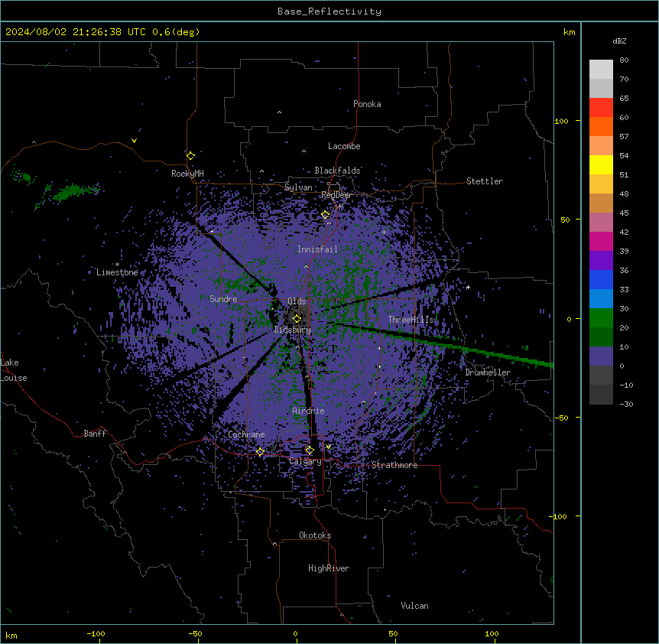Screen dimensions: 659x644
Task: Click the yellow V marker northwest of RockyMH
Action: coord(134,141)
